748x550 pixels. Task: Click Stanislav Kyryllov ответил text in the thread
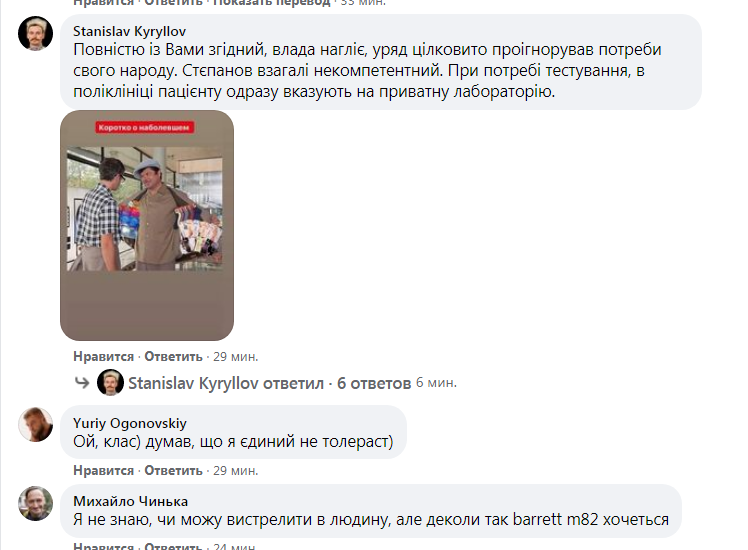coord(226,383)
